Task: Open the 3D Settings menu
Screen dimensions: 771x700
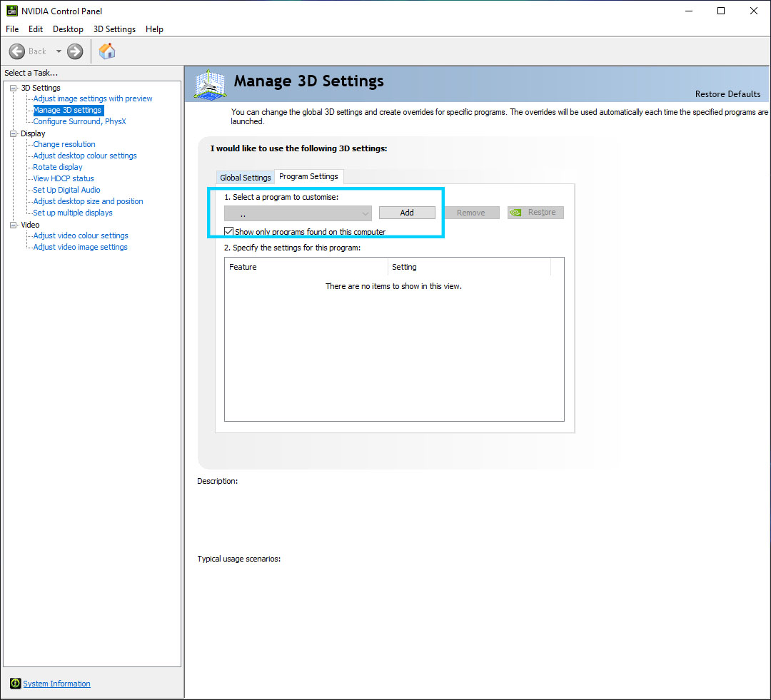Action: (x=114, y=29)
